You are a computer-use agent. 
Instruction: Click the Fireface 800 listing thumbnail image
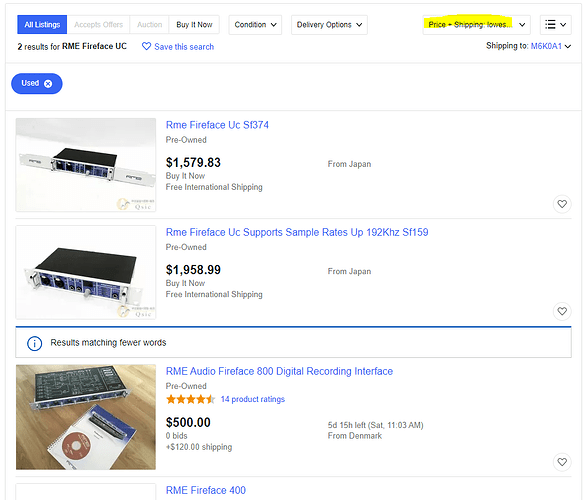(86, 417)
